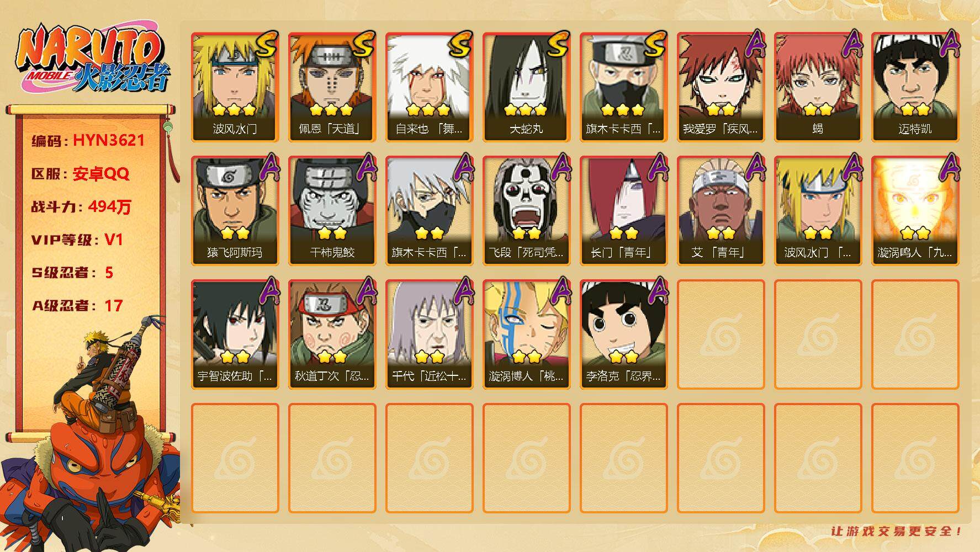The width and height of the screenshot is (980, 552).
Task: Open the 漩涡博人 ninja card
Action: coord(527,335)
